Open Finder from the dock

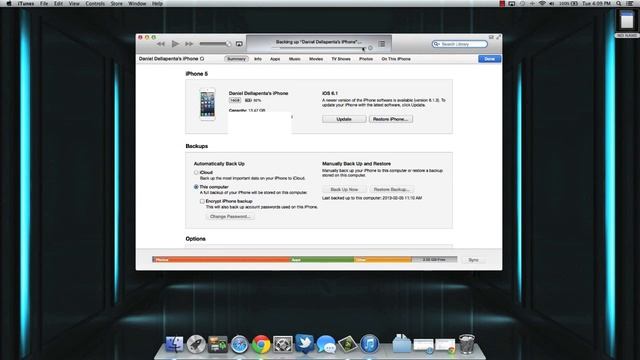(x=174, y=344)
